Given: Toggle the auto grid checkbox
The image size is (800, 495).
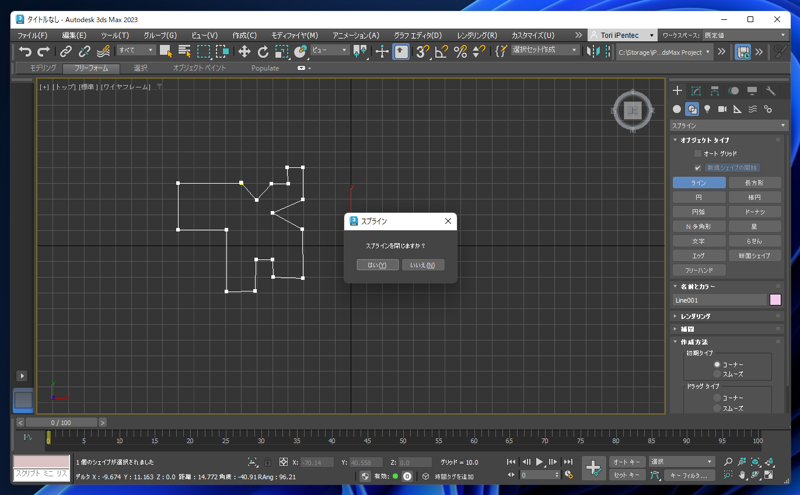Looking at the screenshot, I should tap(697, 154).
